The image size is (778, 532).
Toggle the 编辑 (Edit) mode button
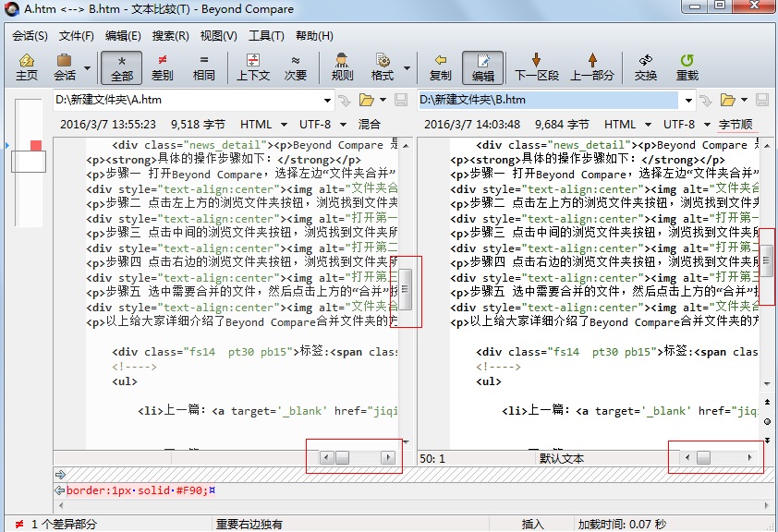(x=482, y=66)
